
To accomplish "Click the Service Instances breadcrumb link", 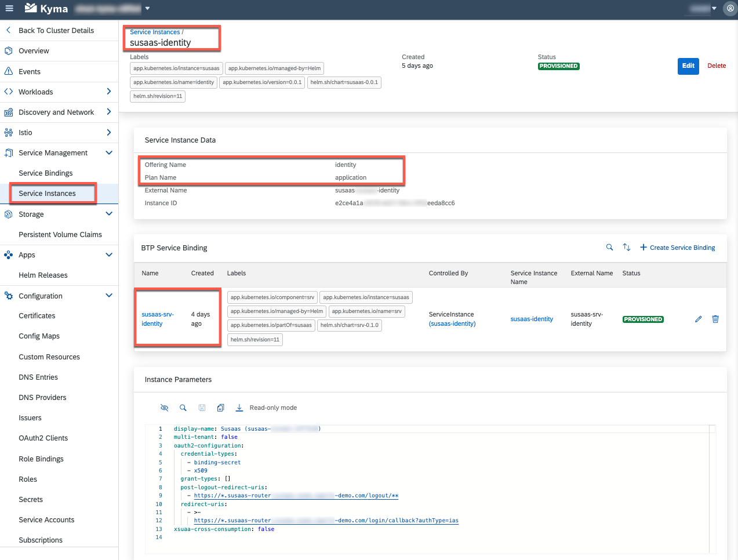I will 155,32.
